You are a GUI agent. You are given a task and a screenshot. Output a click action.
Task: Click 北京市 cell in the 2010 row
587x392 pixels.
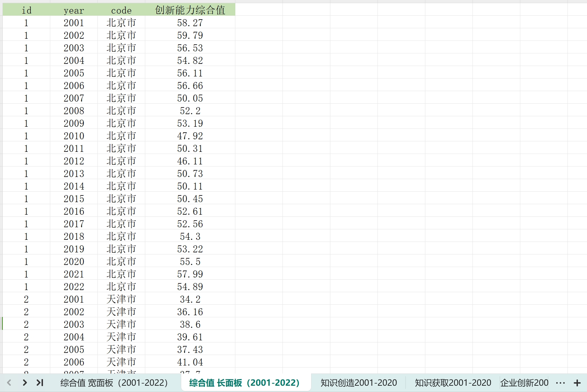pos(122,136)
